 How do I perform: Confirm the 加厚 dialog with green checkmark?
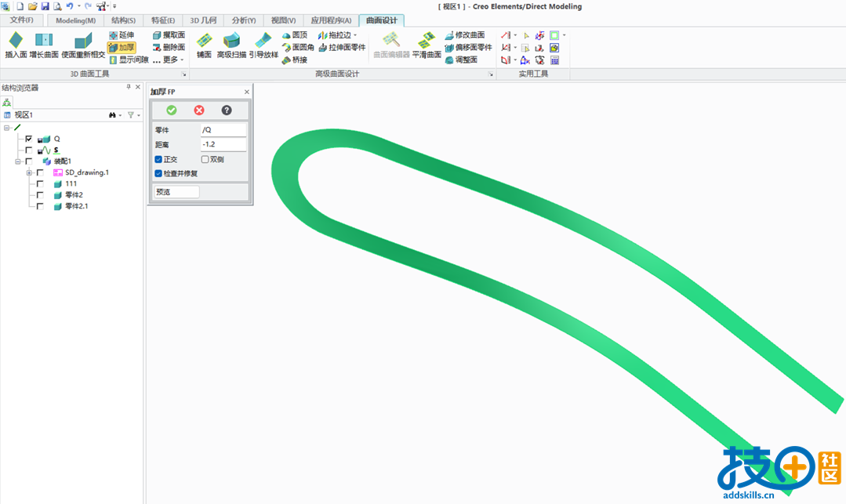tap(172, 110)
